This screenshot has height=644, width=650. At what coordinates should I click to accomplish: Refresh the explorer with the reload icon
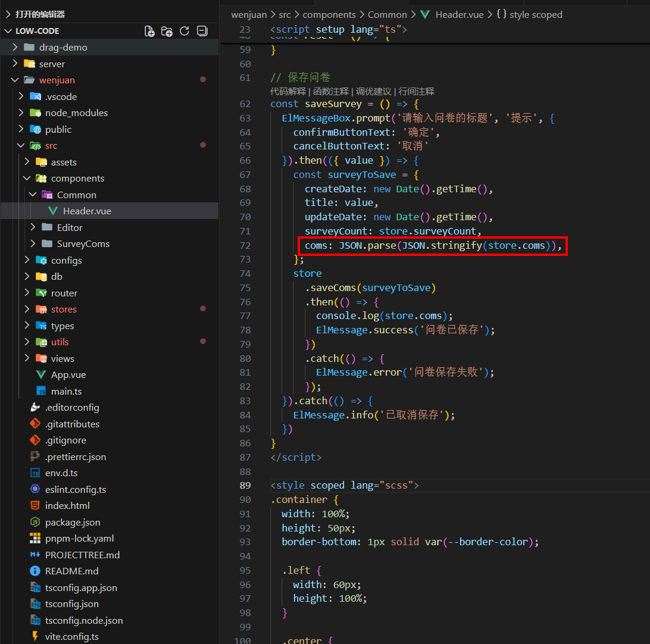[x=185, y=31]
